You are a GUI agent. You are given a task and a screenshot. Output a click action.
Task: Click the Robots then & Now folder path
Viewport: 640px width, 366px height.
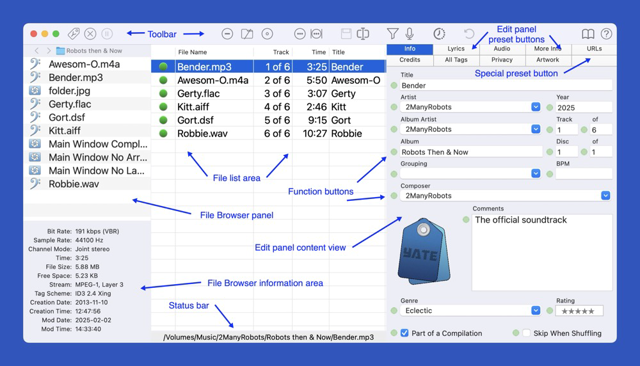tap(89, 51)
